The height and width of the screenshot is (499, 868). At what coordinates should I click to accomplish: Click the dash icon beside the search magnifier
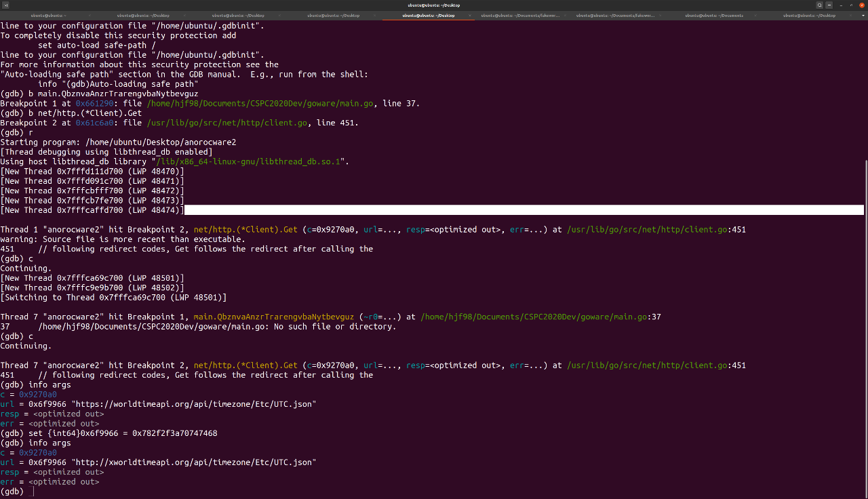click(829, 5)
